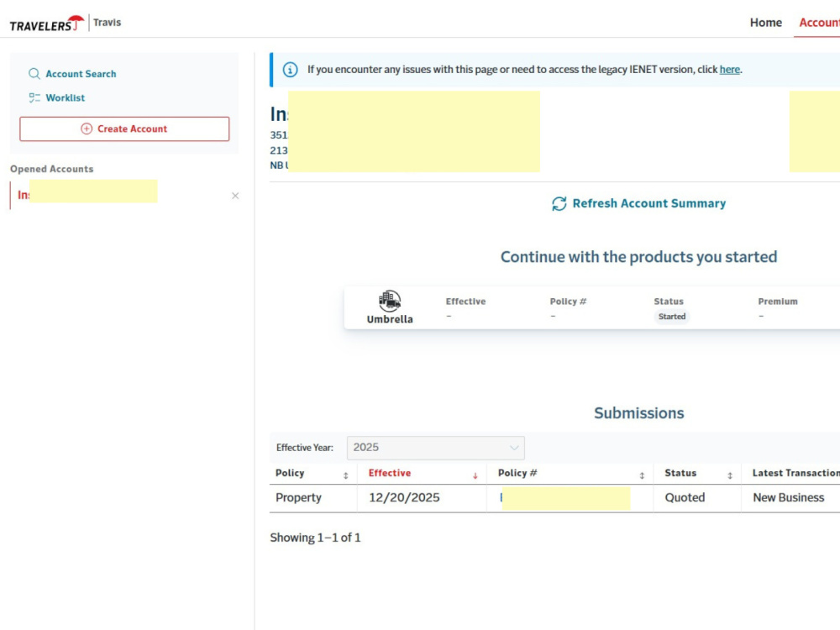Open the Worklist link
The image size is (840, 630).
click(x=65, y=97)
